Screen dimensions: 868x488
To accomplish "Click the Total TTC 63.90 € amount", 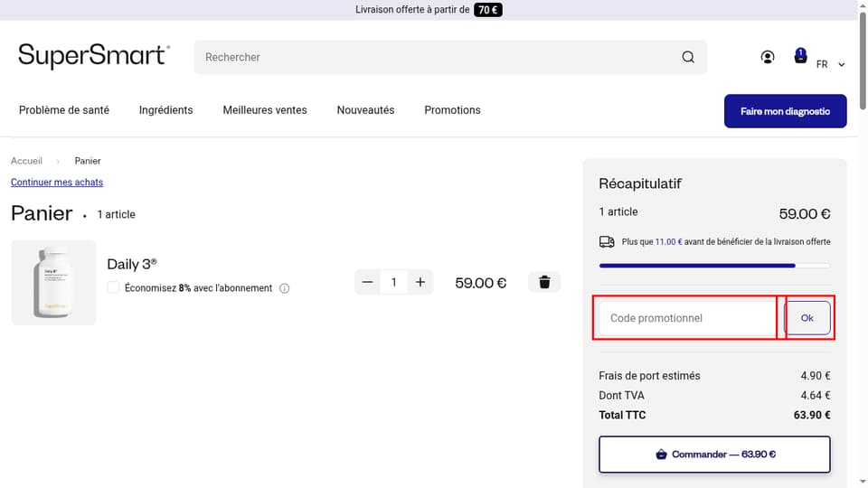I will pos(812,415).
